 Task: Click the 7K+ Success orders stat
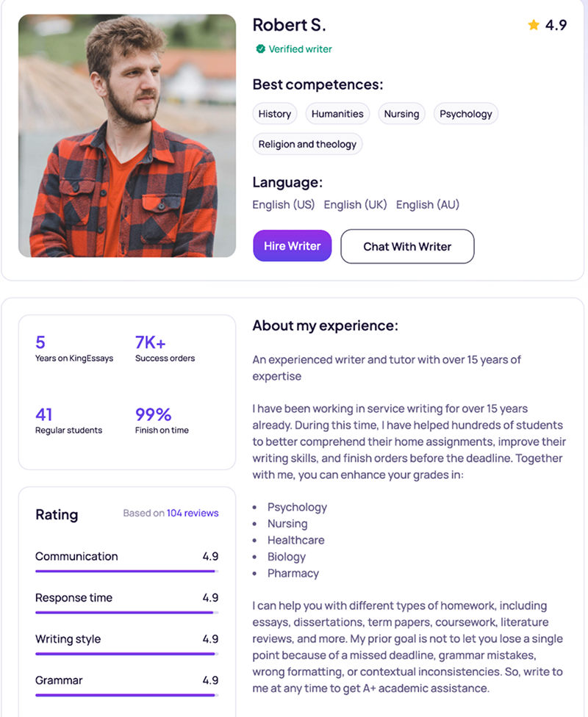165,349
